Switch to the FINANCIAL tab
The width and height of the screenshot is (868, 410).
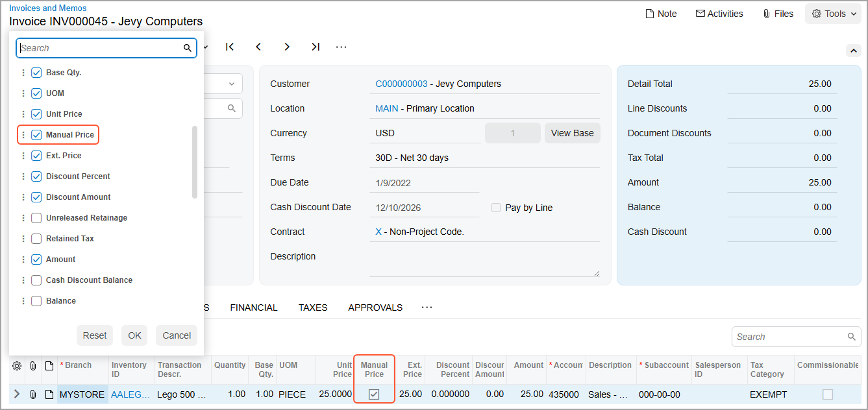coord(254,307)
